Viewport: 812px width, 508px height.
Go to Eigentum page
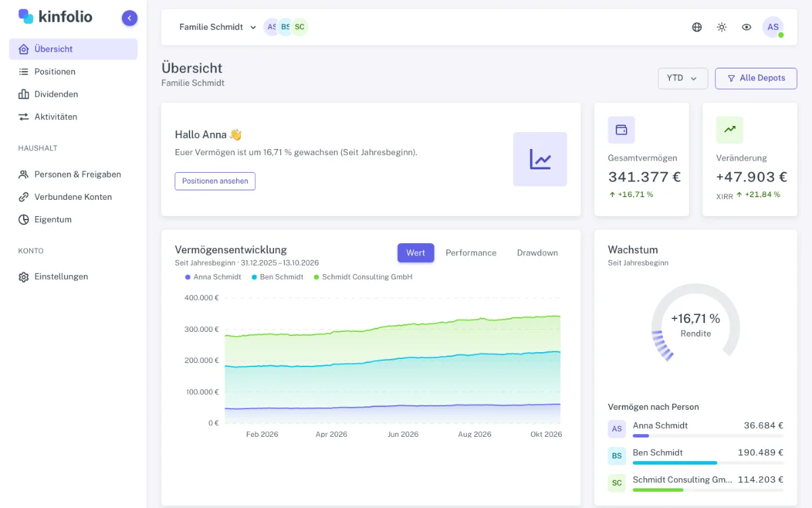73,219
